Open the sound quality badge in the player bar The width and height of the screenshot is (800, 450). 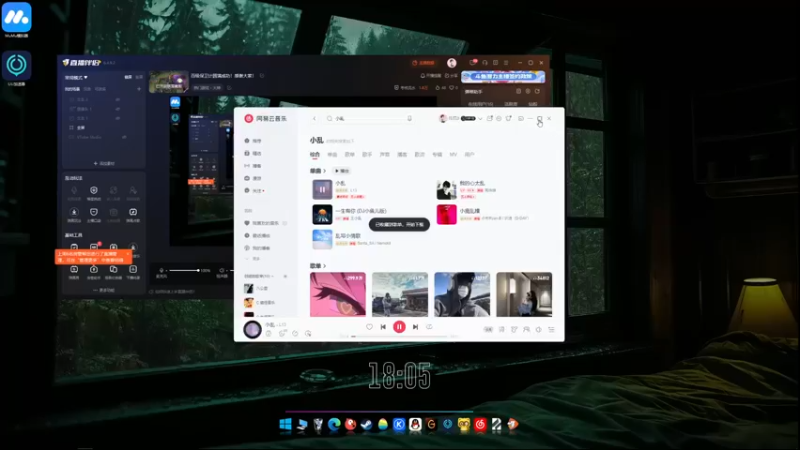point(488,330)
